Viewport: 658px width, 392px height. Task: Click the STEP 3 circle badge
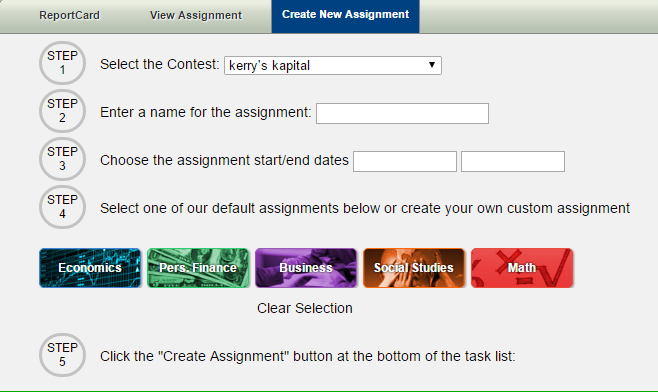point(63,159)
